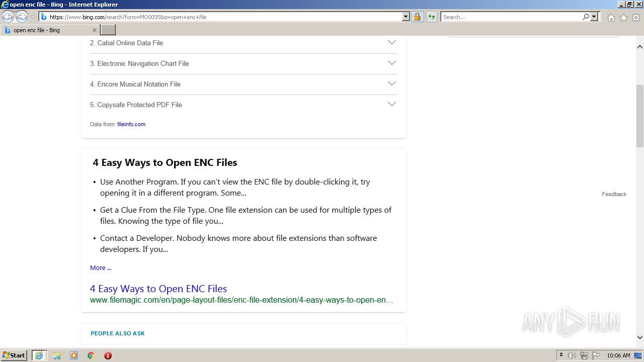Screen dimensions: 644x362
Task: Expand 'Electronic Navigation Chart File' row
Action: click(244, 63)
